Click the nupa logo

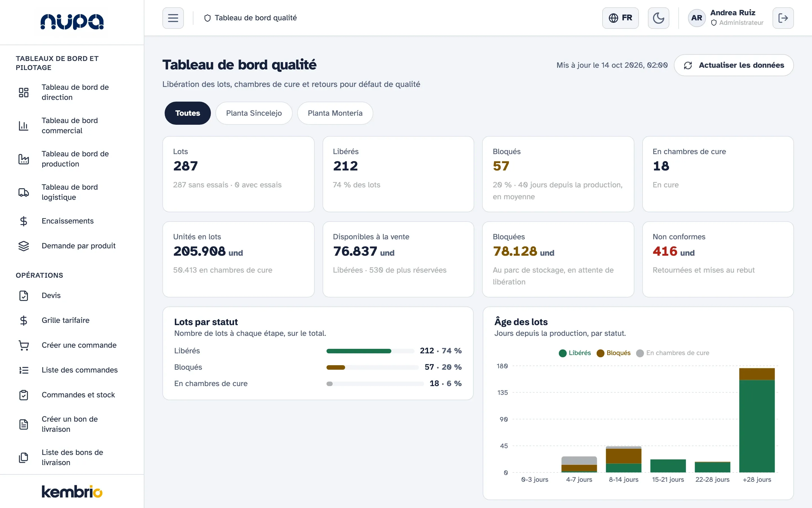[72, 22]
